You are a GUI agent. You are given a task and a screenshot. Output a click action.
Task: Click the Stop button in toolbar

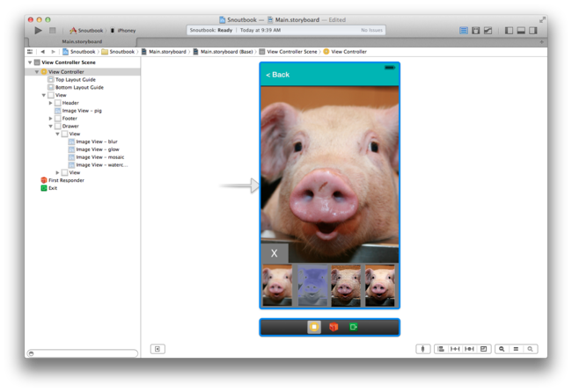coord(53,31)
